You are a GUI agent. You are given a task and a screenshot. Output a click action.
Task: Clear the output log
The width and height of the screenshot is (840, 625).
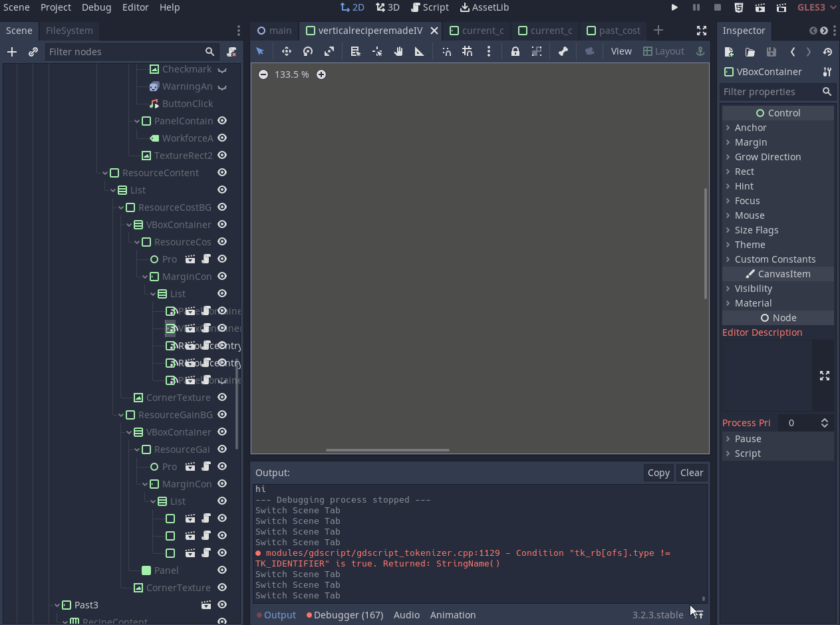[692, 473]
